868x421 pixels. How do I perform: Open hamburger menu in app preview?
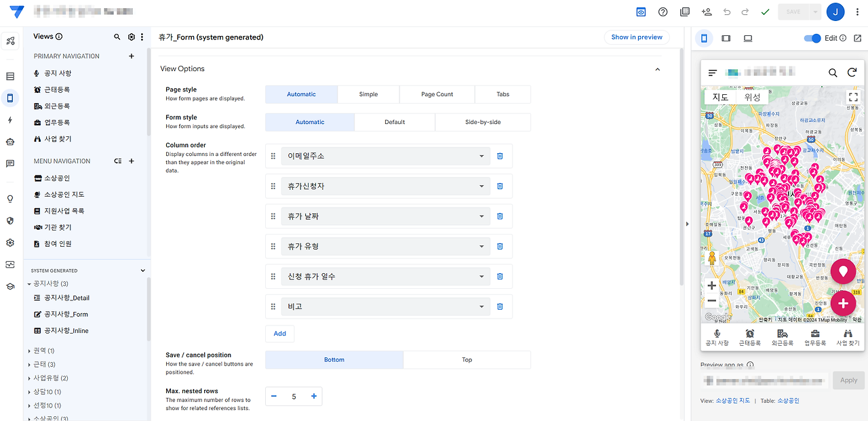(x=713, y=73)
